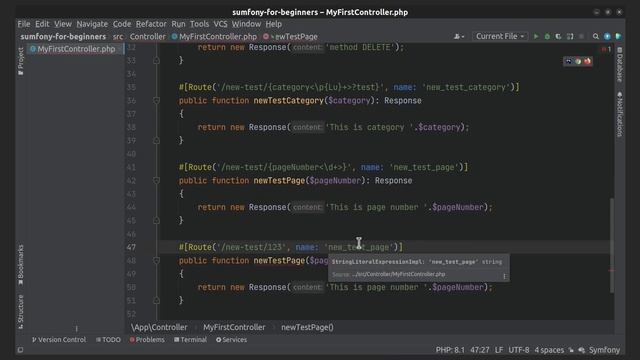
Task: Click MyFirstController.php in the navigation bar
Action: pyautogui.click(x=214, y=37)
